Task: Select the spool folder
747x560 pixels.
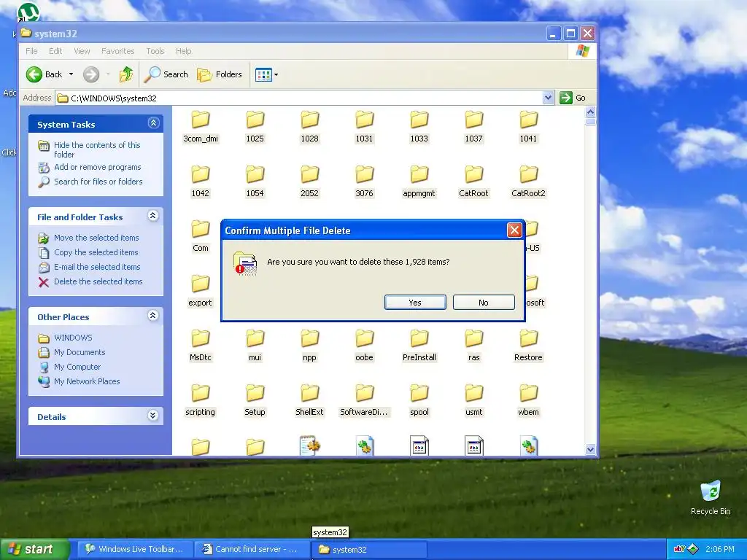Action: pyautogui.click(x=419, y=400)
